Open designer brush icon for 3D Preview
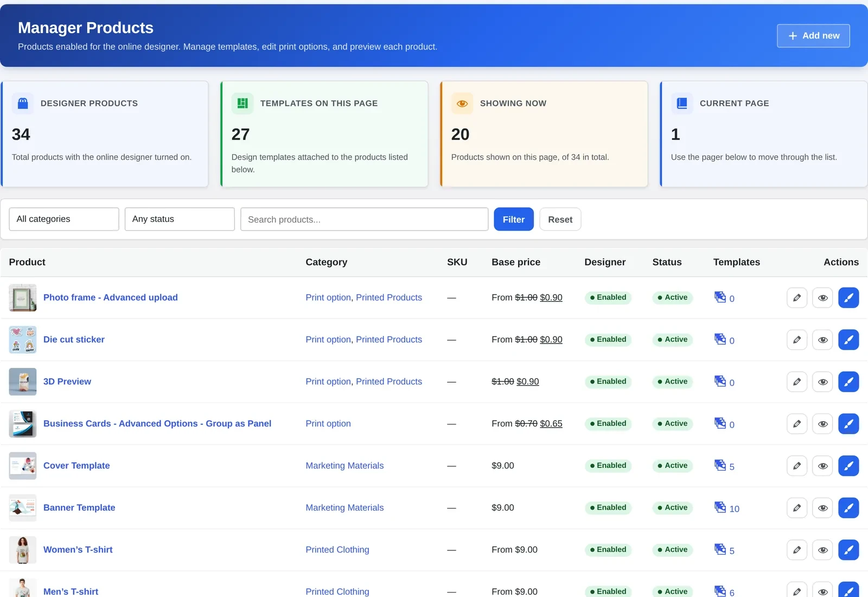 [848, 382]
